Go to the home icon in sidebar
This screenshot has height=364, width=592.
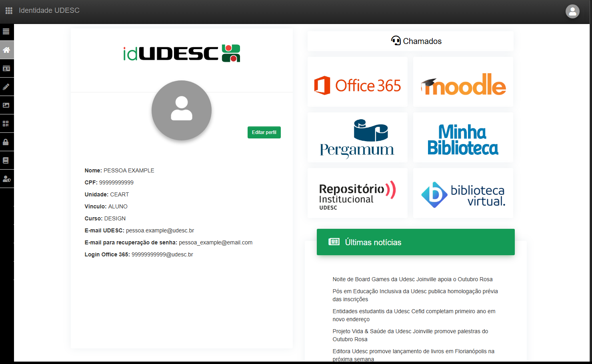click(x=6, y=50)
